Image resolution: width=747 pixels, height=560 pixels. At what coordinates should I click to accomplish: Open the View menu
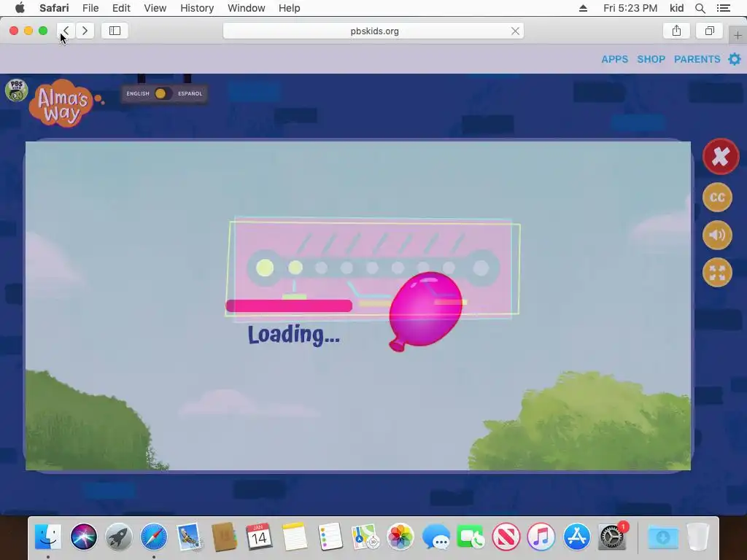(155, 8)
